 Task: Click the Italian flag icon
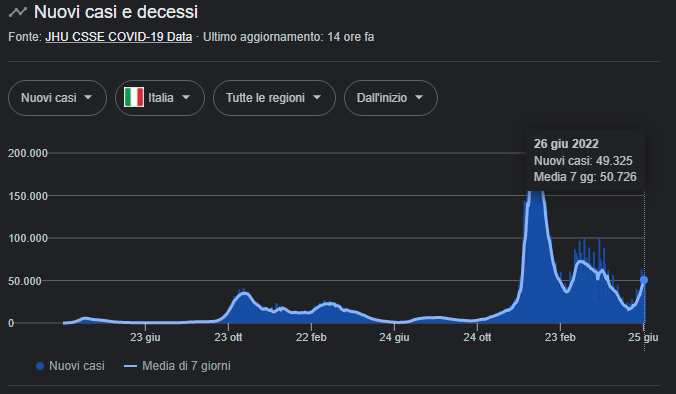coord(134,97)
